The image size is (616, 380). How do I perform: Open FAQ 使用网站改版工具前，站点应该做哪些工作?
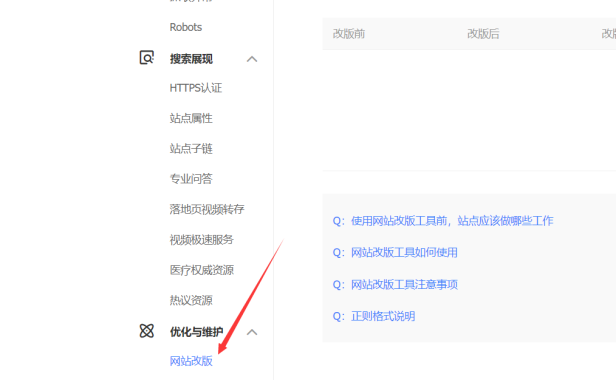pyautogui.click(x=452, y=221)
